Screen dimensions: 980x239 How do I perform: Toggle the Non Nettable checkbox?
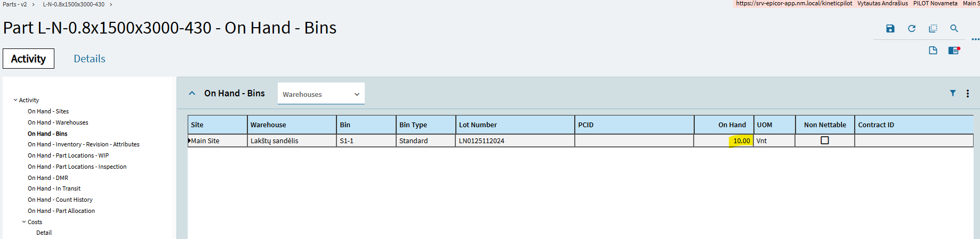point(824,141)
